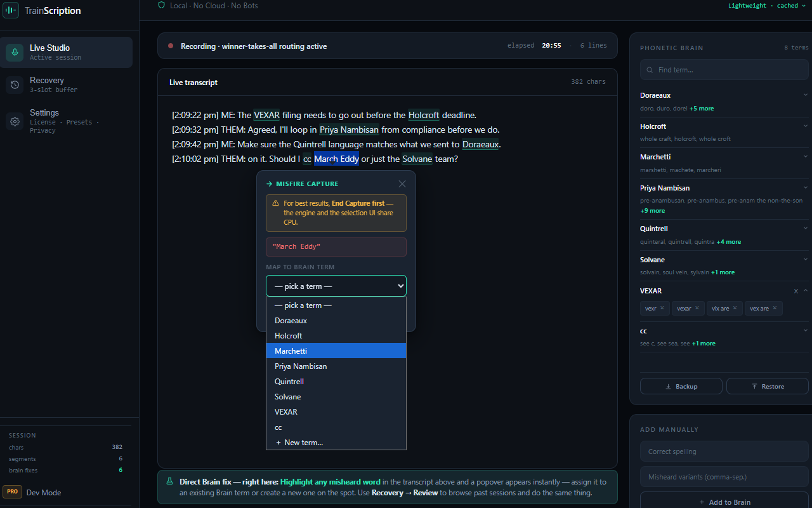
Task: Click the Misheard variants input
Action: pyautogui.click(x=724, y=477)
